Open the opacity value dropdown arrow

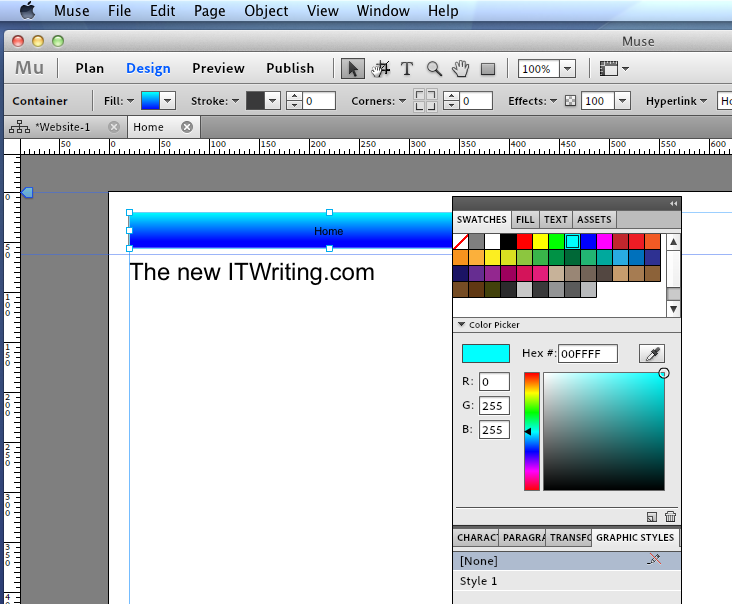[x=622, y=100]
